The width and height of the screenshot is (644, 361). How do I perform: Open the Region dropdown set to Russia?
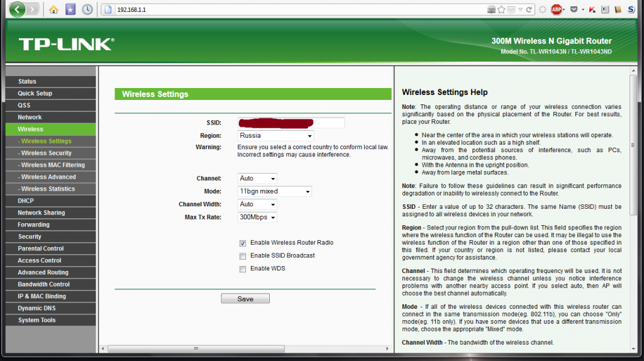click(275, 135)
